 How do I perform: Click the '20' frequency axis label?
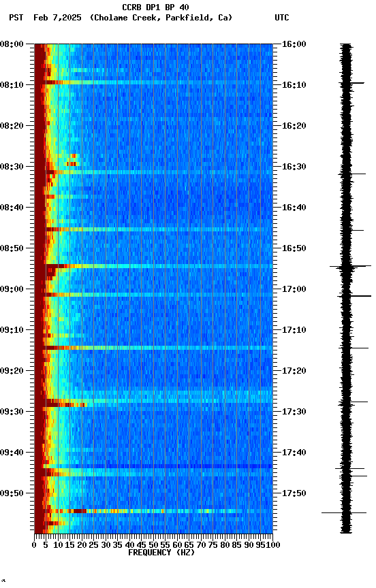[x=82, y=546]
